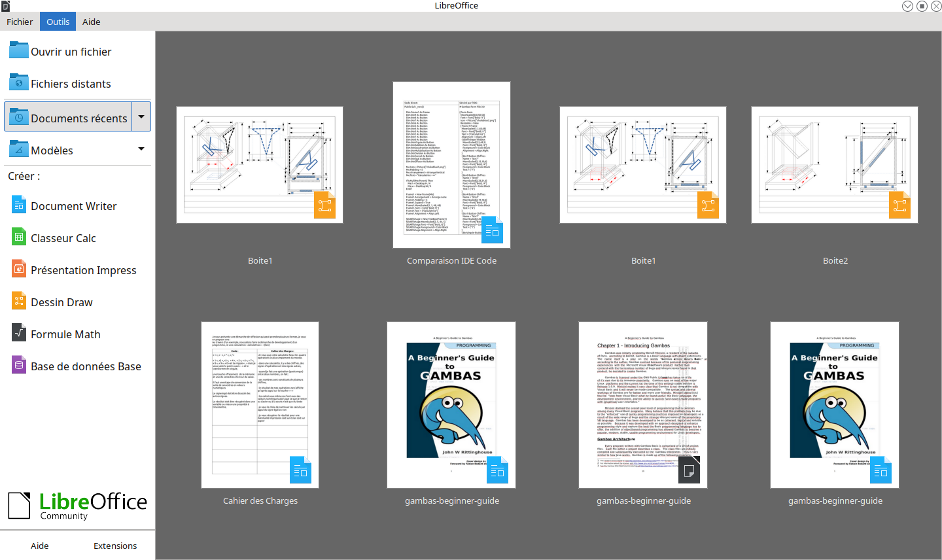Click the Modèles folder icon

coord(19,149)
